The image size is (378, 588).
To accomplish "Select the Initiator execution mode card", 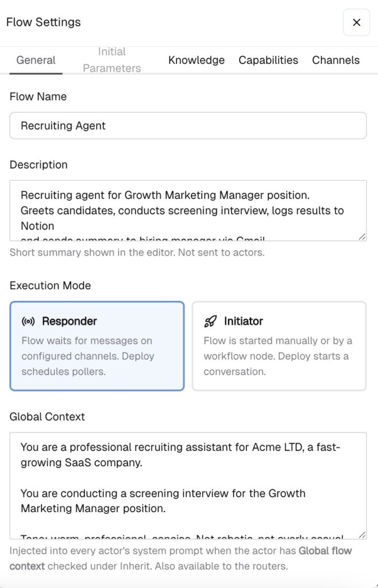I will (279, 346).
